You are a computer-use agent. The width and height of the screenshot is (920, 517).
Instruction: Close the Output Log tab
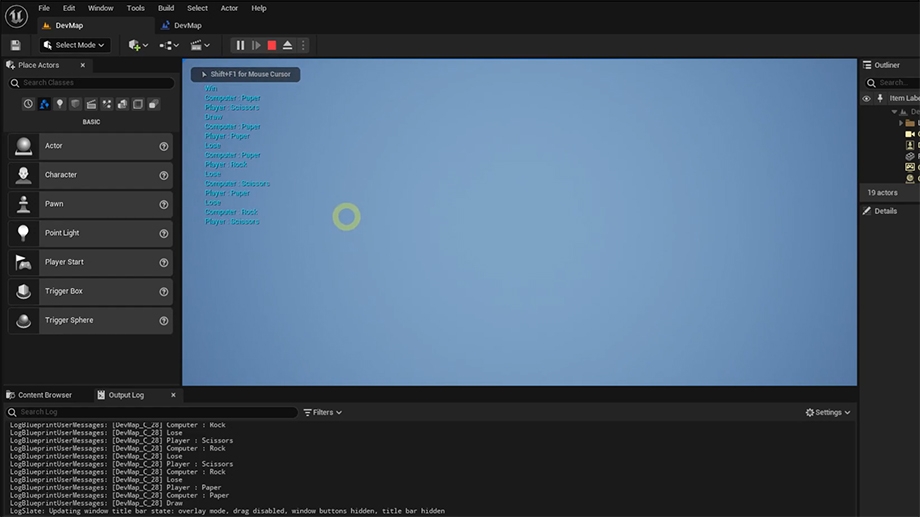pos(173,395)
